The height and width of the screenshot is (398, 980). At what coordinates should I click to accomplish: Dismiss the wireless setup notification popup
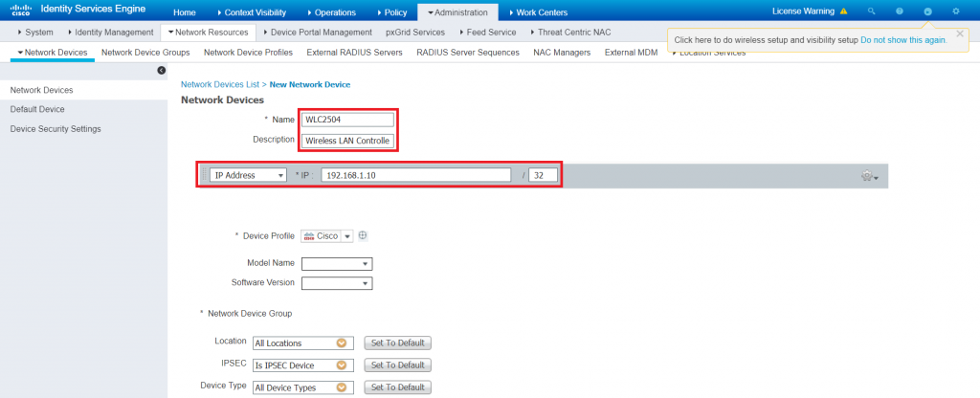coord(960,33)
